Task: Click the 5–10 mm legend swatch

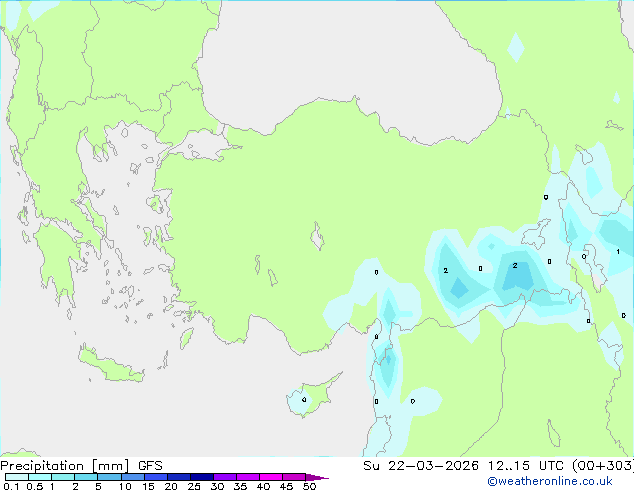Action: pyautogui.click(x=109, y=477)
